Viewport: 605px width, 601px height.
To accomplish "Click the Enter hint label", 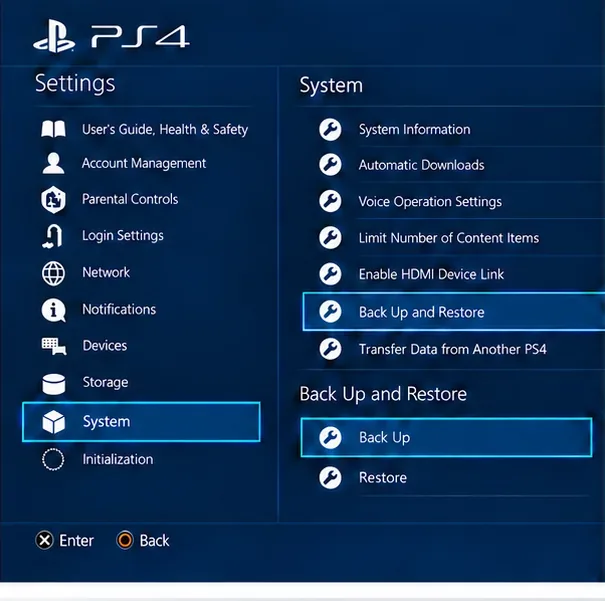I will coord(76,540).
